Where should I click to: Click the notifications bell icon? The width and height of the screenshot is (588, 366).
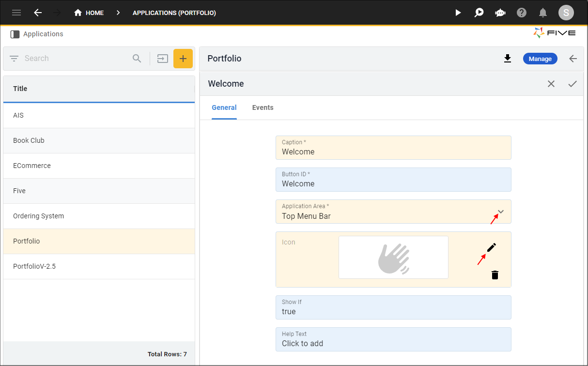543,13
